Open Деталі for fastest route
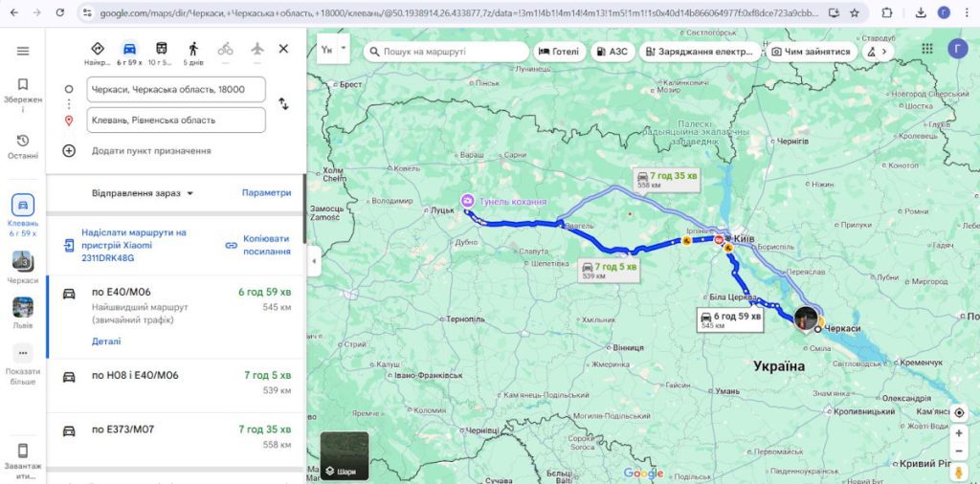The width and height of the screenshot is (980, 484). pyautogui.click(x=106, y=341)
